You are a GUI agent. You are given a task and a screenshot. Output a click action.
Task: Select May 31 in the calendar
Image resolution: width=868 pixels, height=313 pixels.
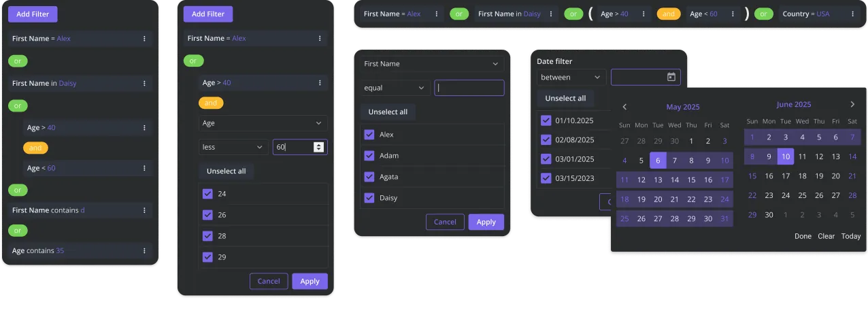pyautogui.click(x=724, y=218)
